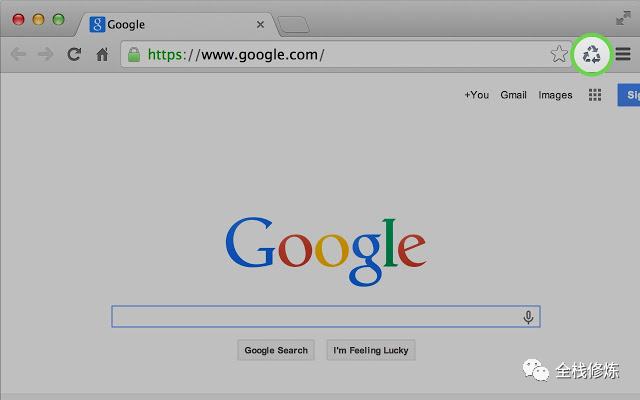640x400 pixels.
Task: Open a new tab
Action: 292,24
